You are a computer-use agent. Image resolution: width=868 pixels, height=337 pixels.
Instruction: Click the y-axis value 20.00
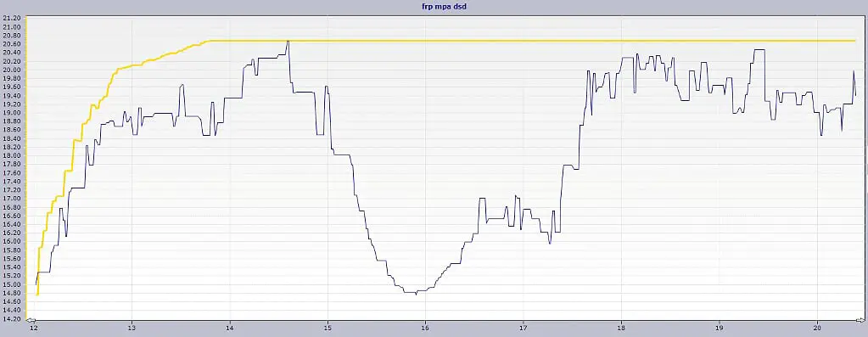(x=12, y=70)
